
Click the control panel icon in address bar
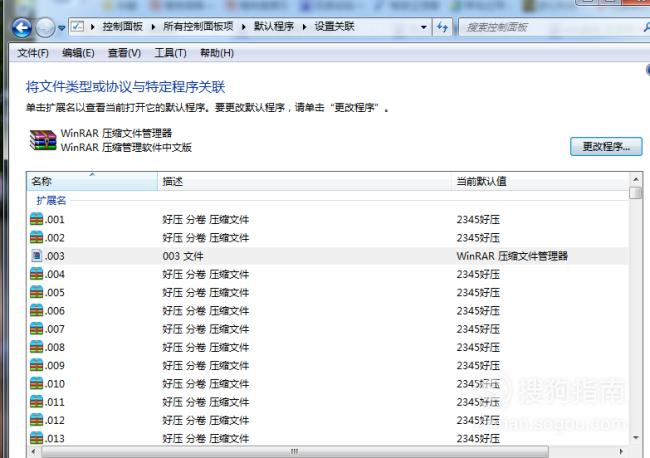point(78,27)
